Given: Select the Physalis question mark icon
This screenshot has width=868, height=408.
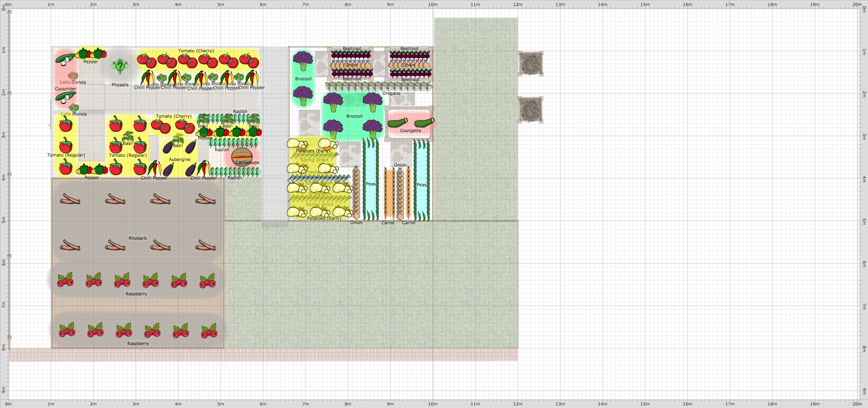Looking at the screenshot, I should coord(119,66).
